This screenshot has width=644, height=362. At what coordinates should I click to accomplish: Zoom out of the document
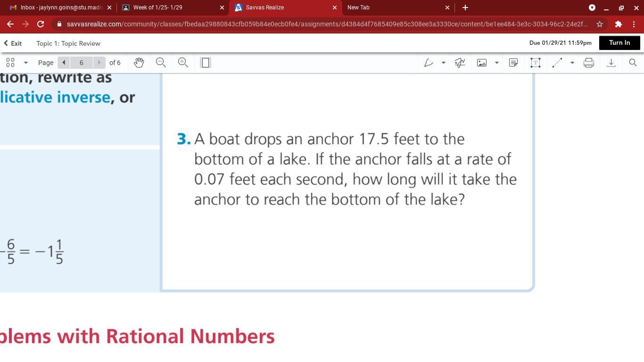point(161,63)
